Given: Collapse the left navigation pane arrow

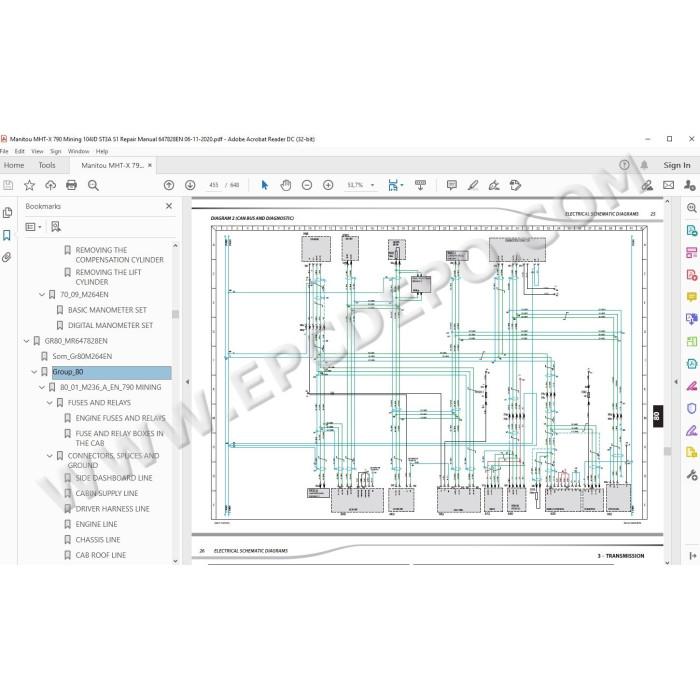Looking at the screenshot, I should click(x=188, y=382).
